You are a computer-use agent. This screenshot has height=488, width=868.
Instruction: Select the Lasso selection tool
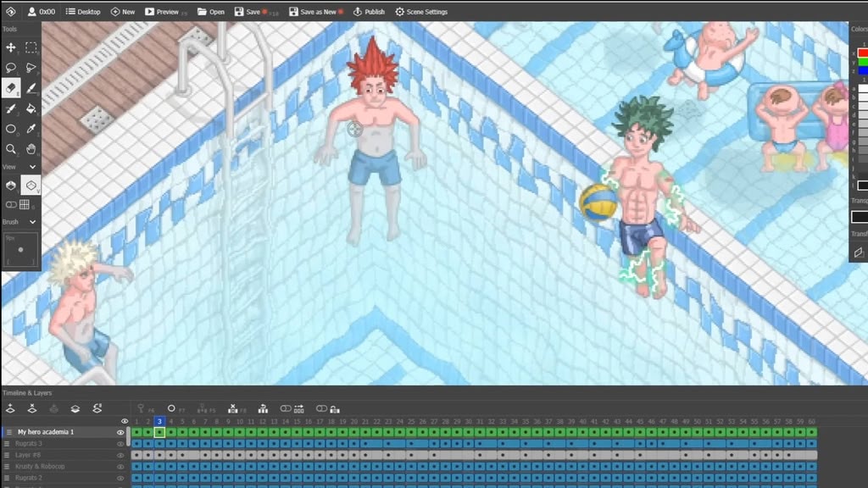coord(10,68)
